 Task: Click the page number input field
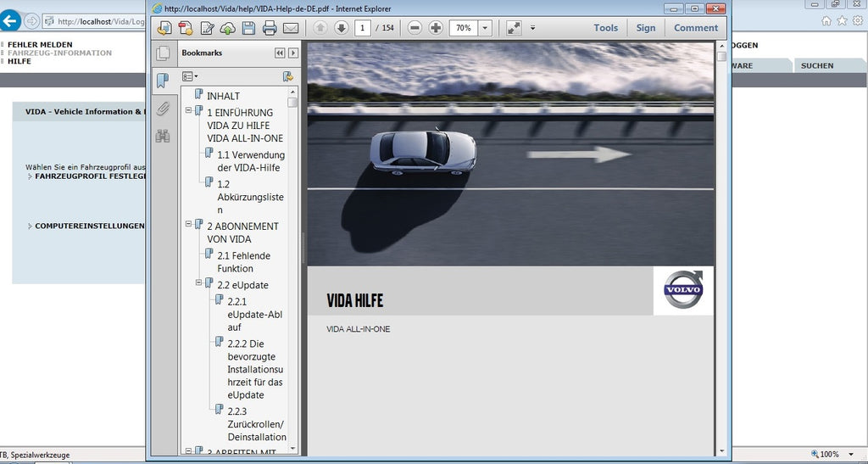pos(363,28)
